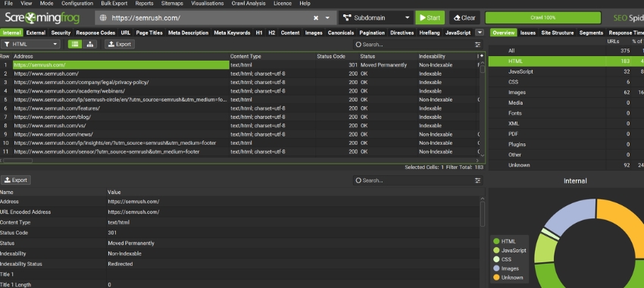
Task: Switch to the Issues tab
Action: 528,33
